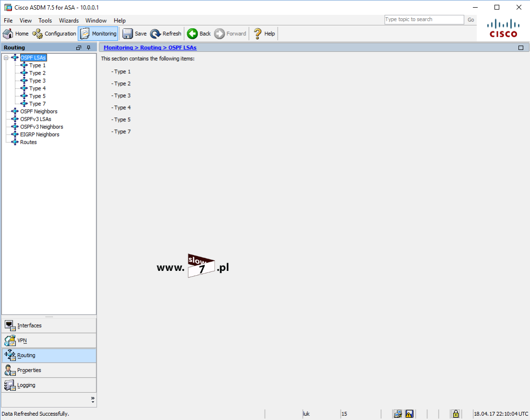Viewport: 530px width, 420px height.
Task: Click the '- Type 3' entry in content pane
Action: [121, 95]
